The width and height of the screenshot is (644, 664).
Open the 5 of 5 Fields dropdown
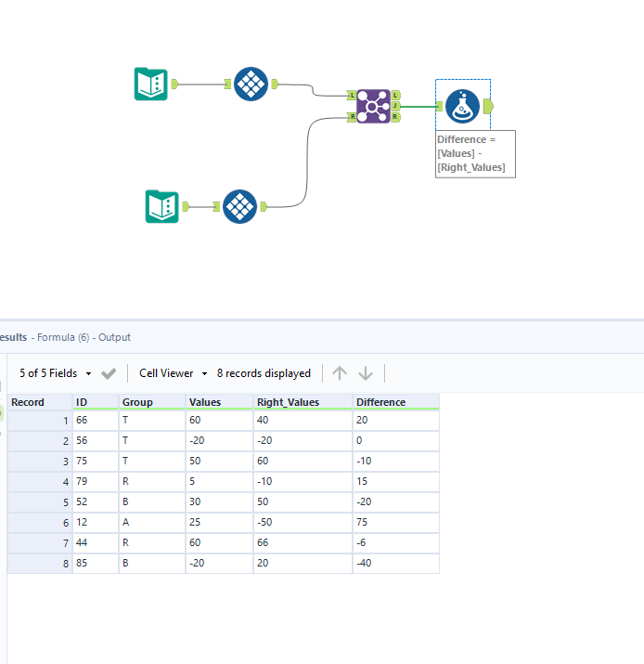[x=55, y=373]
